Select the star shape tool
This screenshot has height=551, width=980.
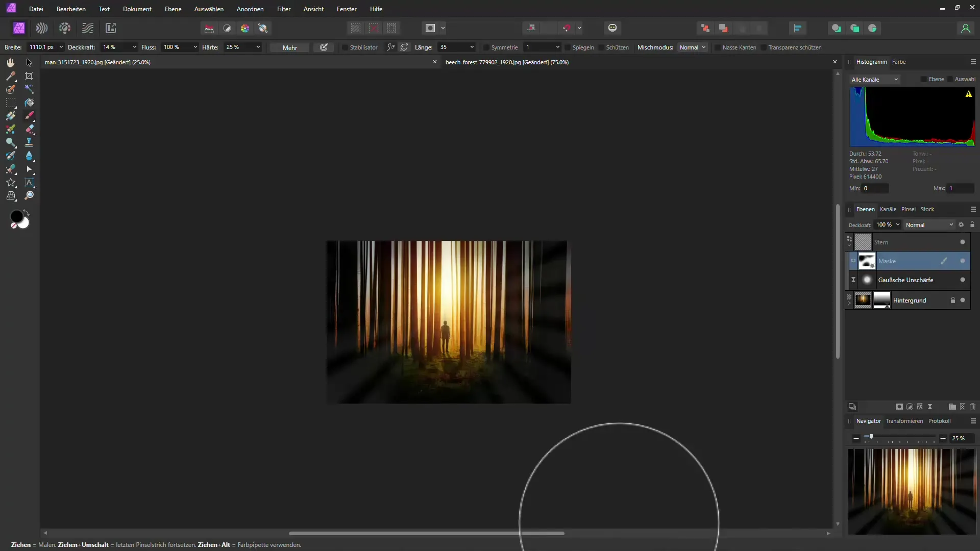(11, 182)
